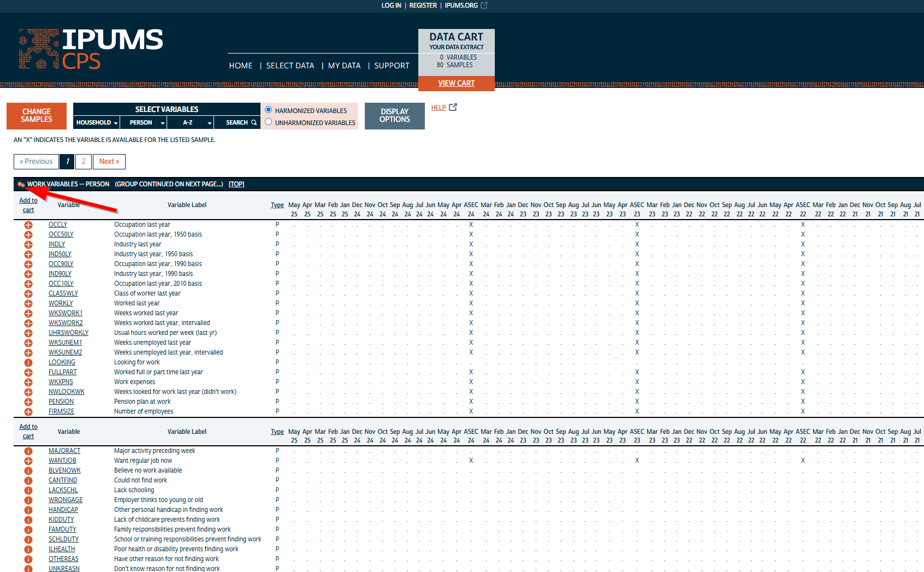Click CHANGE SAMPLES button
The image size is (924, 572).
click(37, 116)
